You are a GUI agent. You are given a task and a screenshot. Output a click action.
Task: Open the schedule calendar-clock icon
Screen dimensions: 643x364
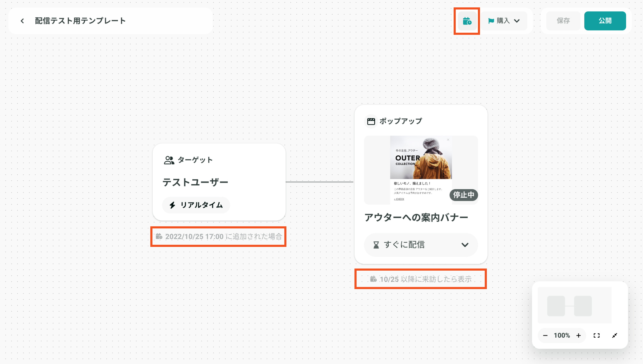pyautogui.click(x=467, y=21)
